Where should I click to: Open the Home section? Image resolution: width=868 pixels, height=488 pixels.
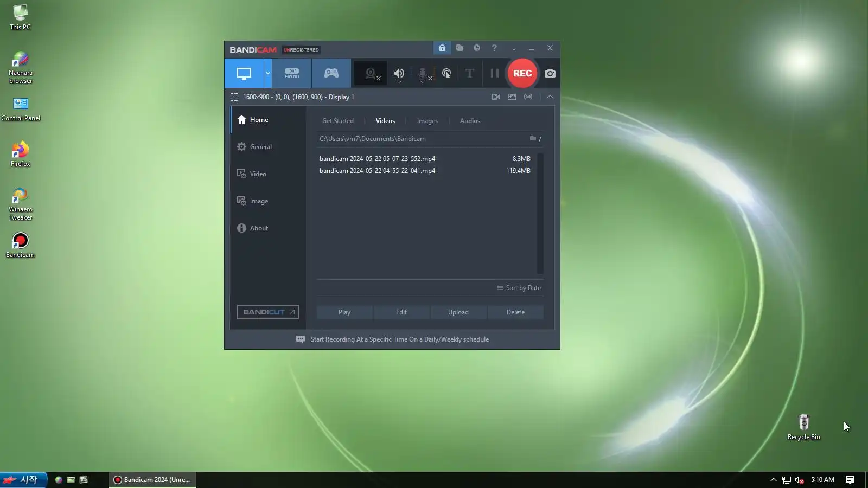(268, 120)
